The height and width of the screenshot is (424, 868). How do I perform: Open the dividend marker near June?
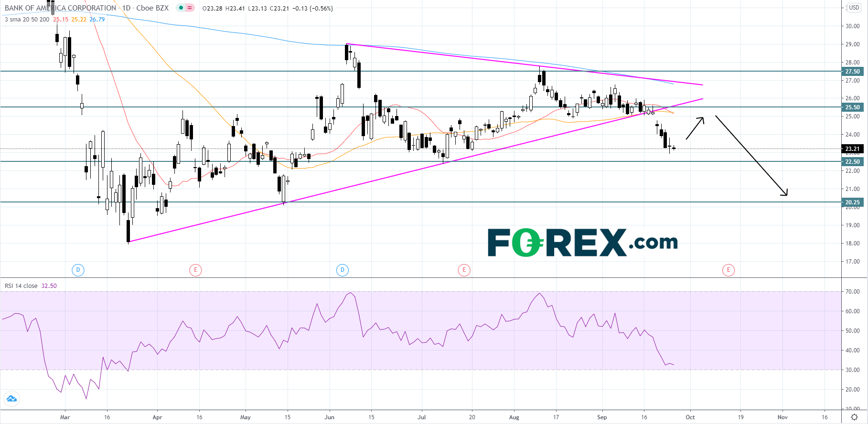tap(342, 270)
